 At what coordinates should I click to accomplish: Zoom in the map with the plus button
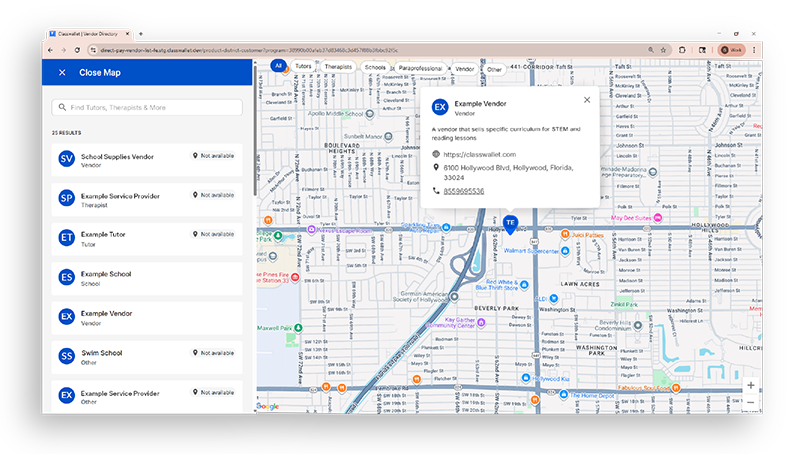751,386
